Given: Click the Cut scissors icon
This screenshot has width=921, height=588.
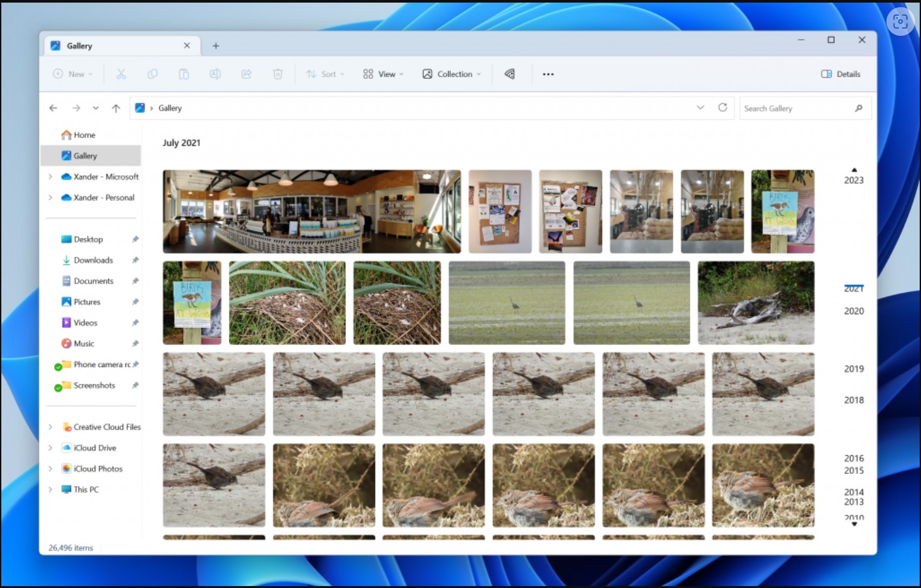Looking at the screenshot, I should (121, 74).
